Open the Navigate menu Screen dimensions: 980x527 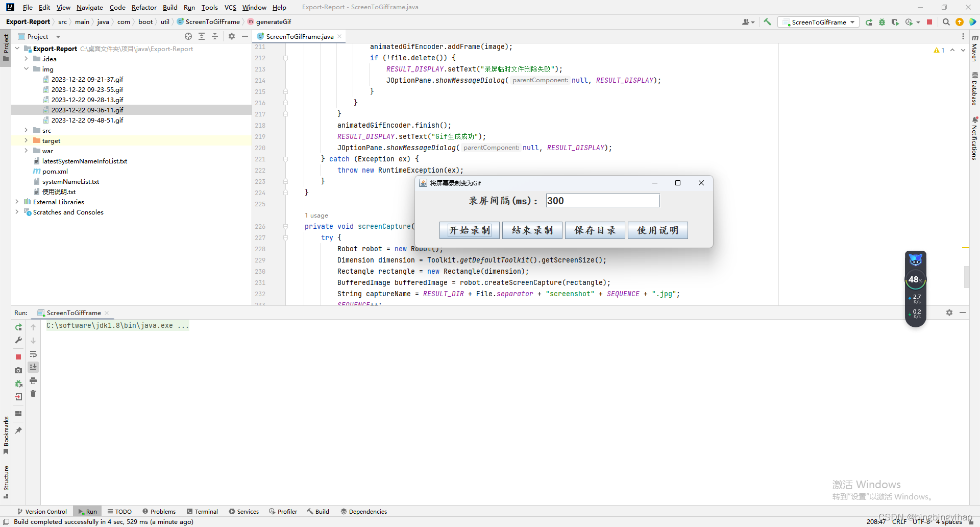90,7
